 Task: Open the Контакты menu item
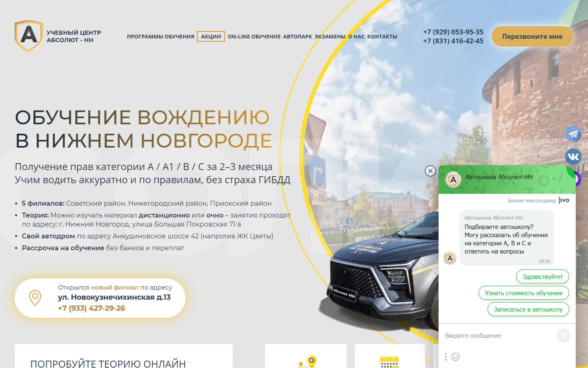(x=382, y=36)
